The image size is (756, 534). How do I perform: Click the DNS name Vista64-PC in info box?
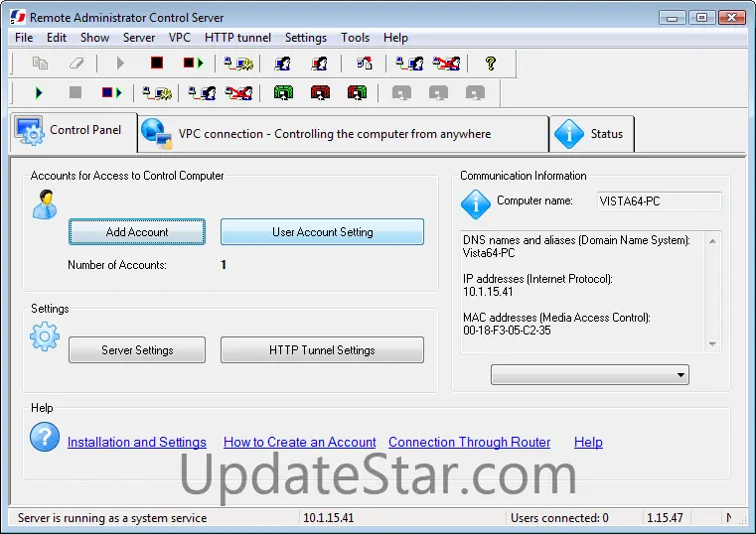tap(489, 253)
